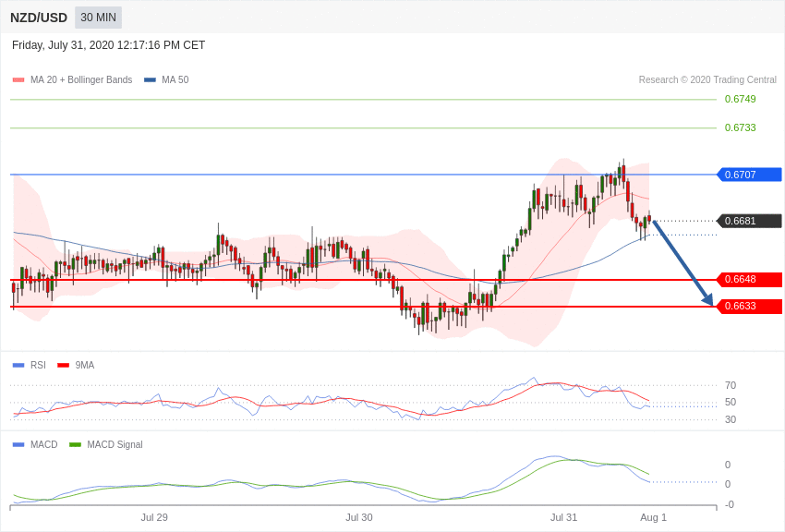
Task: Click the 0.6749 resistance level label
Action: [x=740, y=99]
